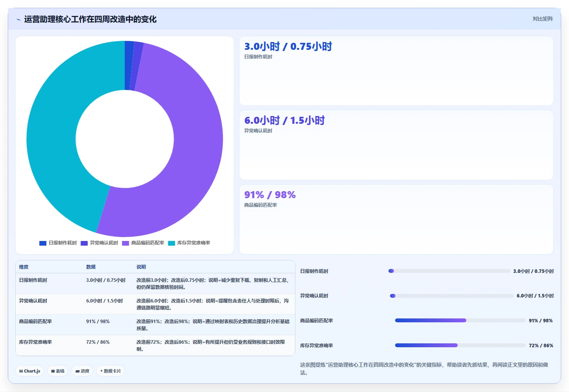Click the explanation starting 改造前3.0小时
The image size is (569, 392).
click(x=213, y=284)
